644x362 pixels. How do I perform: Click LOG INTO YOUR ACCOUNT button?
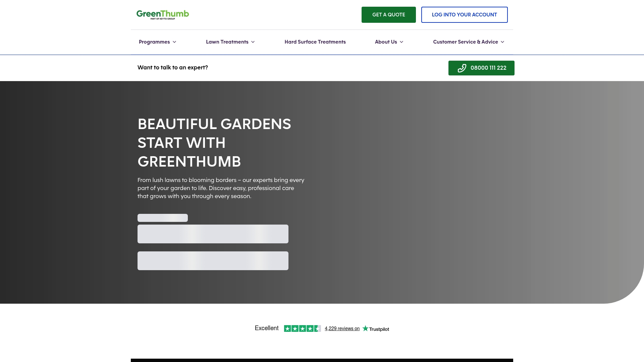point(464,15)
